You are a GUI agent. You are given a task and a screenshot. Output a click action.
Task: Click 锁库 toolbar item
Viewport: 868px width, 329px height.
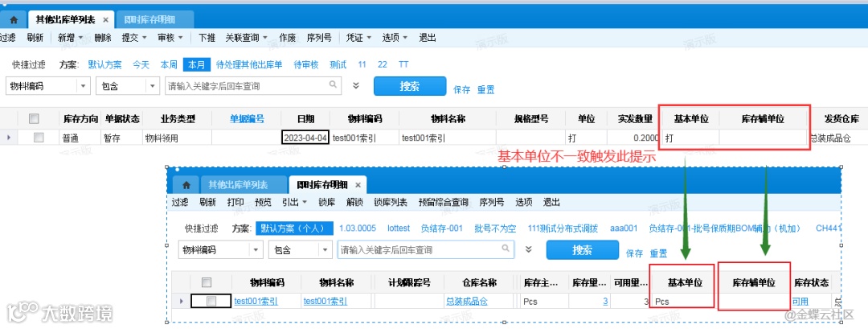coord(326,202)
